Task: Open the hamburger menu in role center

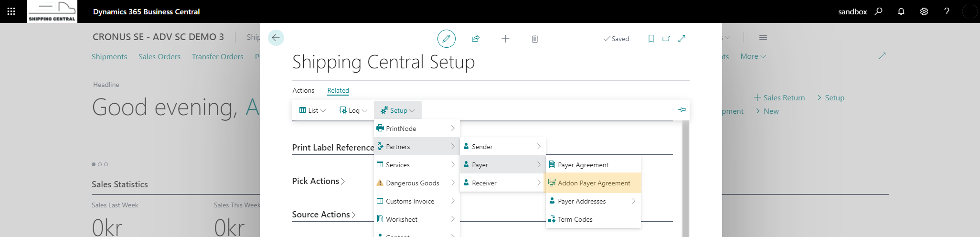Action: [763, 37]
